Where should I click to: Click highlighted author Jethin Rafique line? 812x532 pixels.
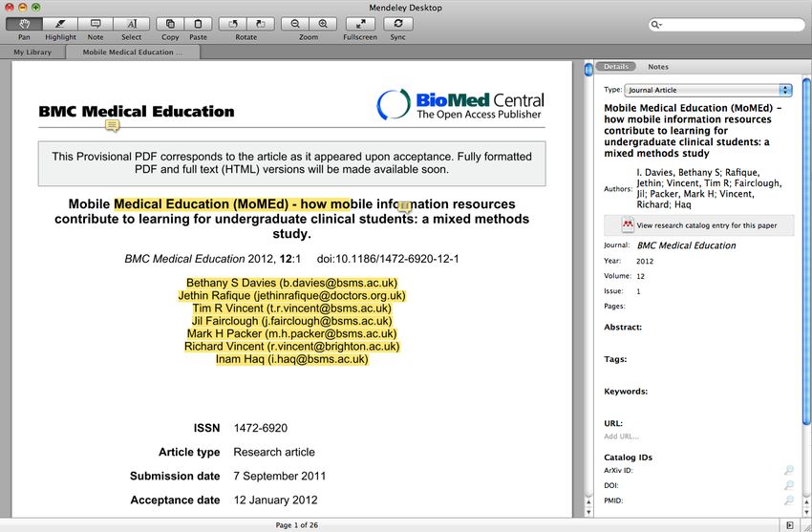291,295
